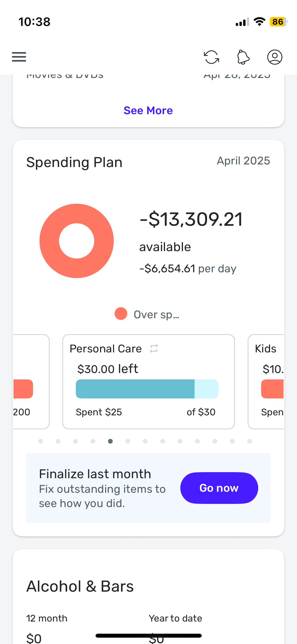Tap the battery indicator in status bar
The height and width of the screenshot is (644, 297).
click(x=279, y=22)
